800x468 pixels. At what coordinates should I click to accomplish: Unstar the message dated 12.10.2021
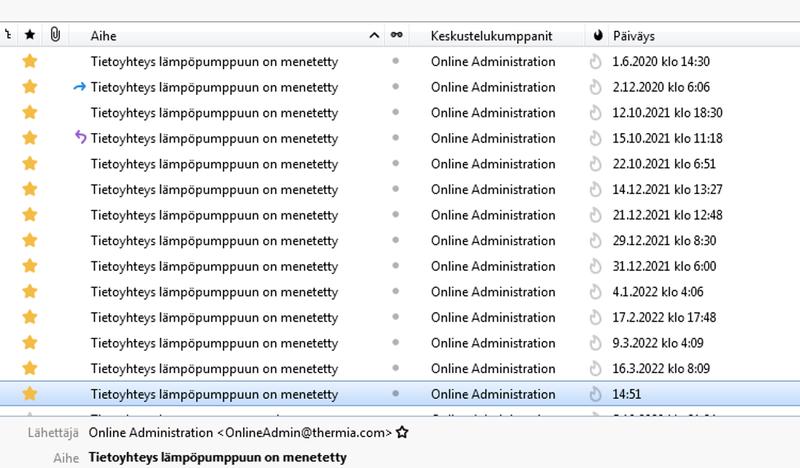[30, 113]
